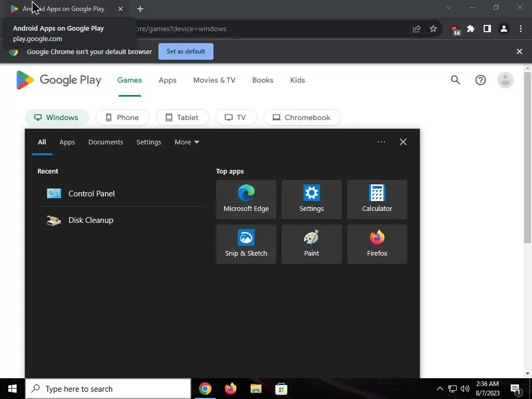The width and height of the screenshot is (532, 399).
Task: Switch to the Settings search filter
Action: click(x=149, y=142)
